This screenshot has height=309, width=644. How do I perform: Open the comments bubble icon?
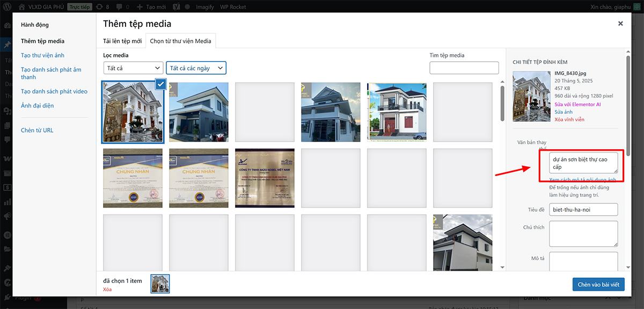tap(119, 8)
